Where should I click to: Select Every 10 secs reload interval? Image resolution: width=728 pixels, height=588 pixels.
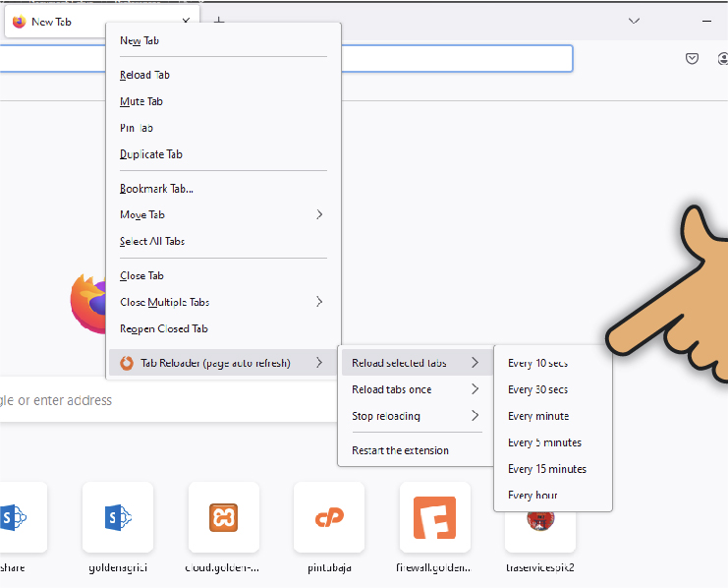point(537,364)
